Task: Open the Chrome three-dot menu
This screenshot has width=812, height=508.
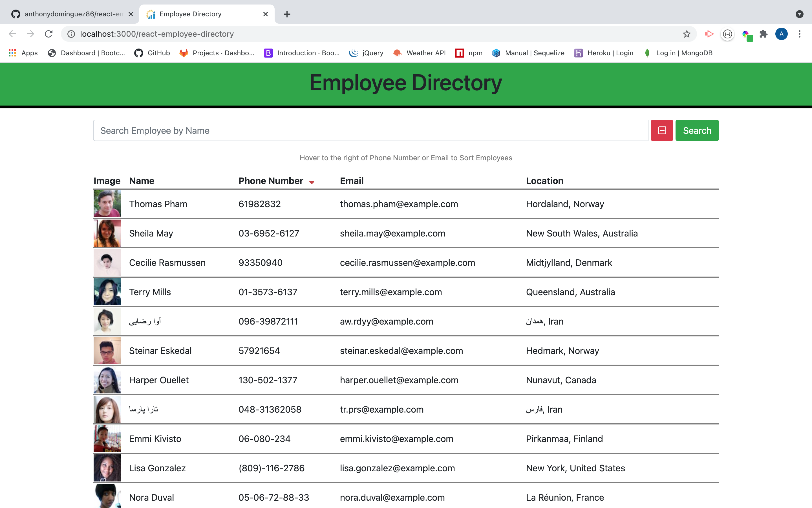Action: (800, 34)
